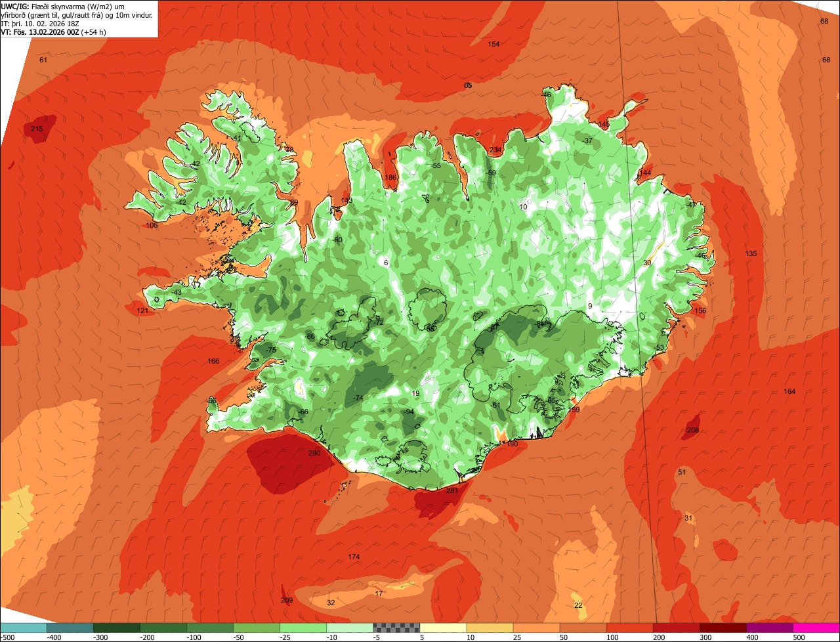This screenshot has width=840, height=642.
Task: Click the -86 value in western Iceland
Action: pos(310,337)
